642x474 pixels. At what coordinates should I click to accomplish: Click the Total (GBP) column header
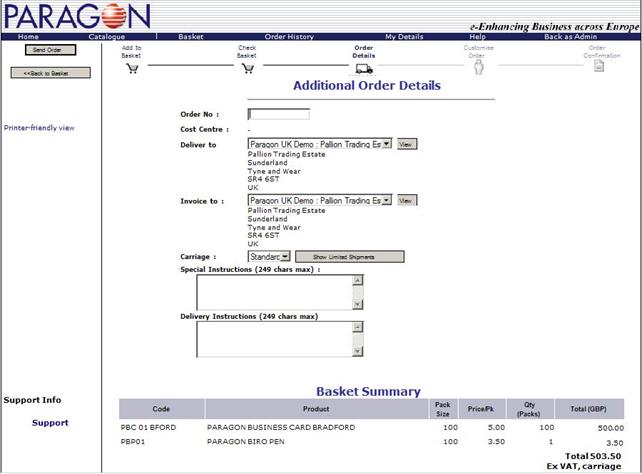click(589, 409)
